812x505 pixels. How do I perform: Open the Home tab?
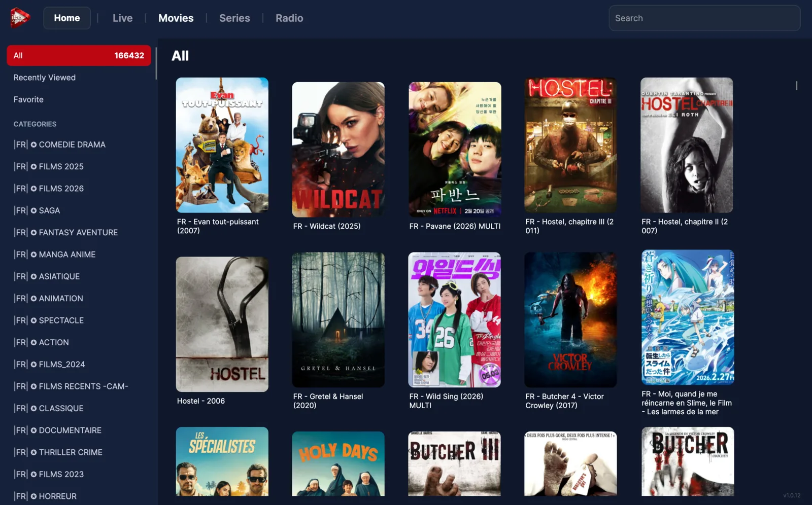tap(67, 18)
